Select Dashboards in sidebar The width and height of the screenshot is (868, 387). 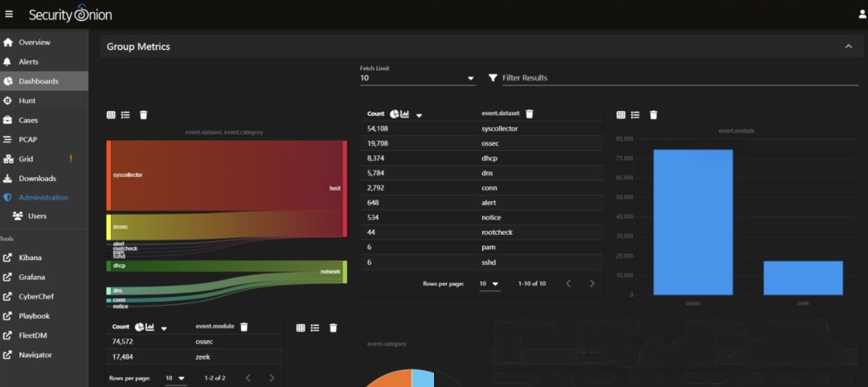point(43,81)
